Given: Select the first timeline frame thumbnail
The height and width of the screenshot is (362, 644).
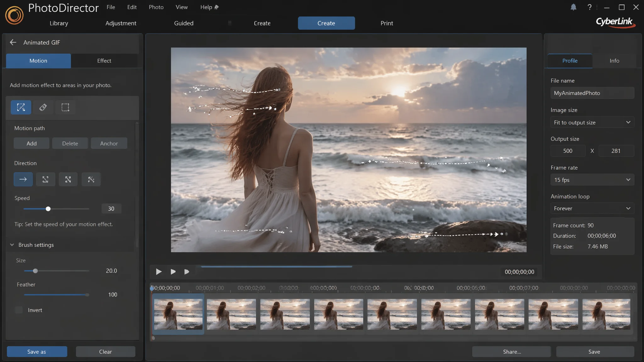Looking at the screenshot, I should pyautogui.click(x=178, y=314).
